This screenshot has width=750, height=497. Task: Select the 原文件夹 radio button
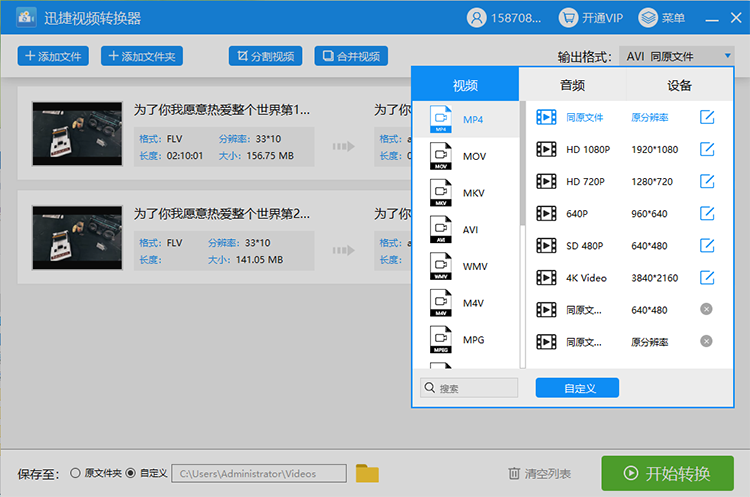pos(75,473)
